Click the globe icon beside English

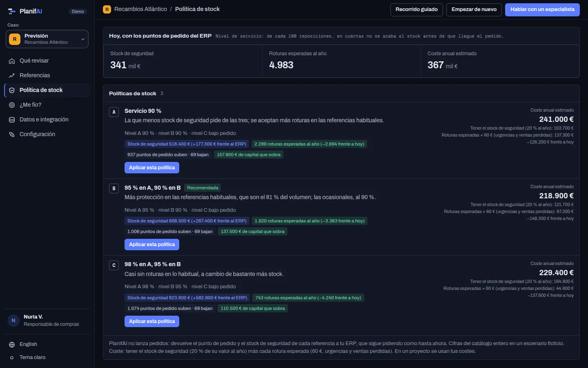12,345
